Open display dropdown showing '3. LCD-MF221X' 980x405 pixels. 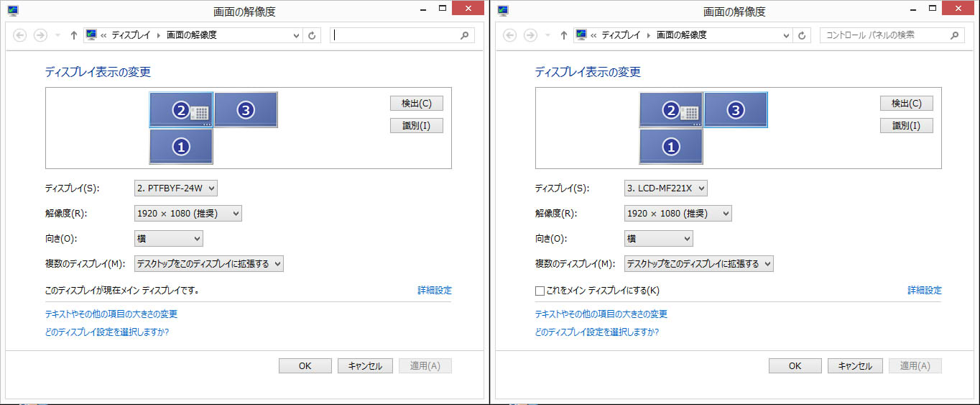[x=666, y=188]
